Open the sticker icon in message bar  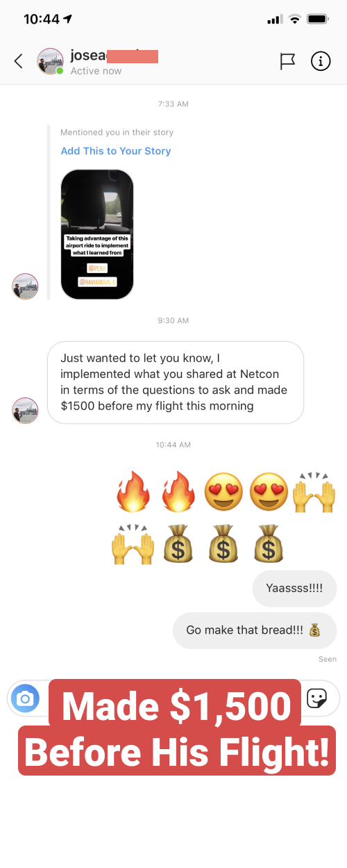coord(317,698)
